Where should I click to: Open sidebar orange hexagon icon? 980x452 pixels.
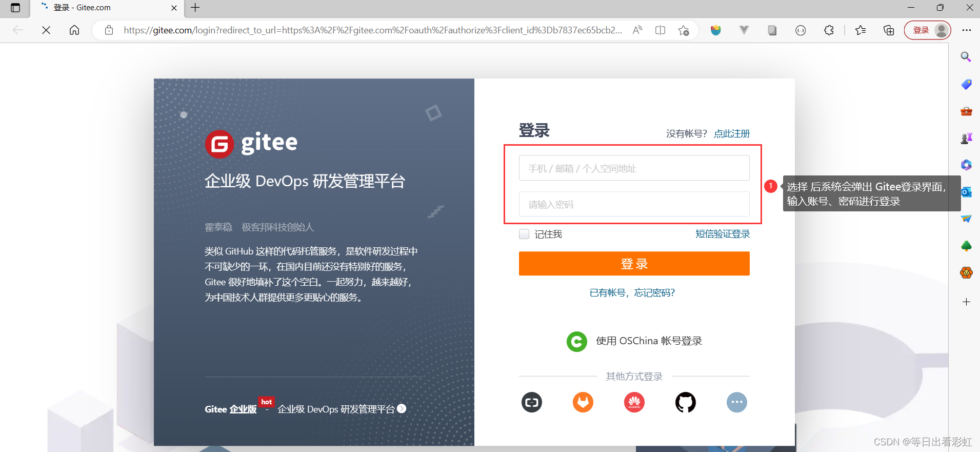(x=966, y=272)
